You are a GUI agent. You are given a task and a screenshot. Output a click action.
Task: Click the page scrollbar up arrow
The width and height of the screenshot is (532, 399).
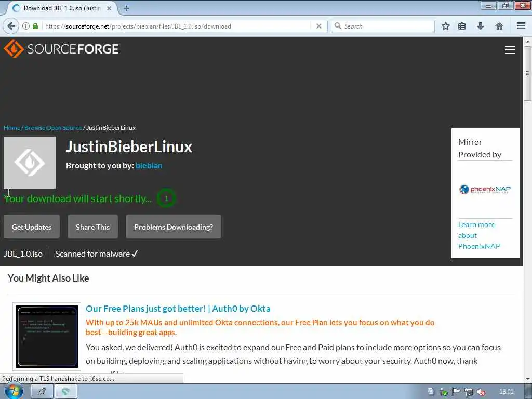coord(528,42)
